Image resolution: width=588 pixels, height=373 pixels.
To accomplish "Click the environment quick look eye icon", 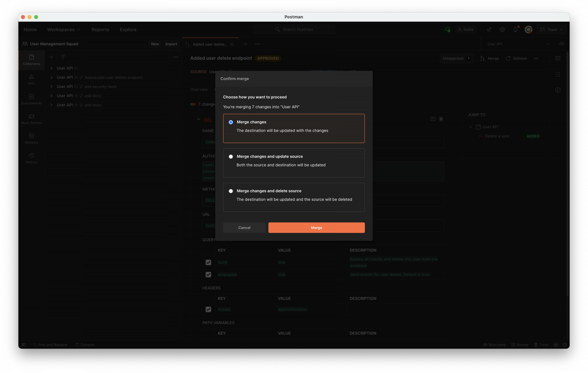I will click(x=562, y=44).
